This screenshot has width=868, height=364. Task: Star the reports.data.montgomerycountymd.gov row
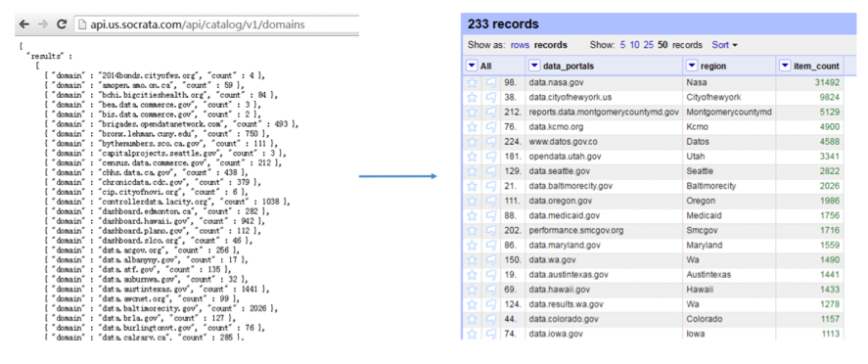[473, 112]
